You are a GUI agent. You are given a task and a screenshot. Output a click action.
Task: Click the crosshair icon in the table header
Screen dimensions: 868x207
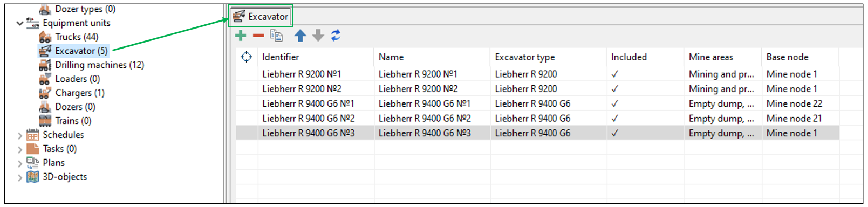pyautogui.click(x=246, y=57)
